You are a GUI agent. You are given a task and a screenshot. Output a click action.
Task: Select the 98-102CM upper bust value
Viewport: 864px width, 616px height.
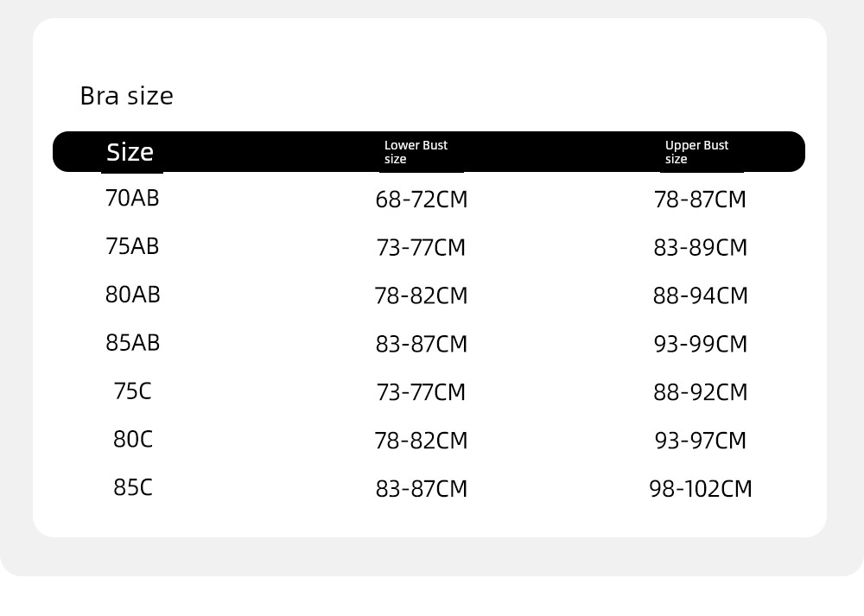(x=700, y=489)
